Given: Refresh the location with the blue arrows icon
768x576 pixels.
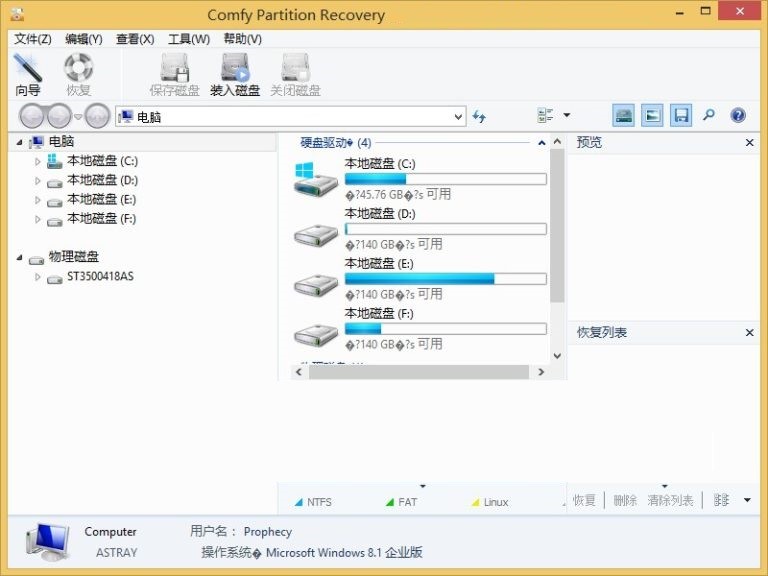Looking at the screenshot, I should pos(479,117).
